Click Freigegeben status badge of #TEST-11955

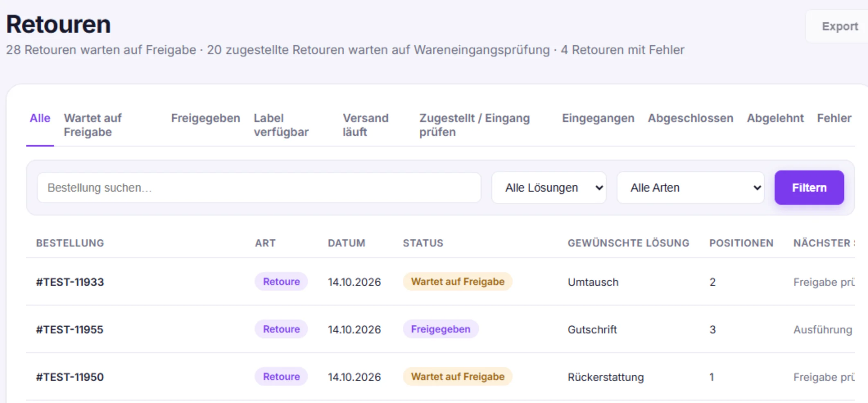[441, 329]
